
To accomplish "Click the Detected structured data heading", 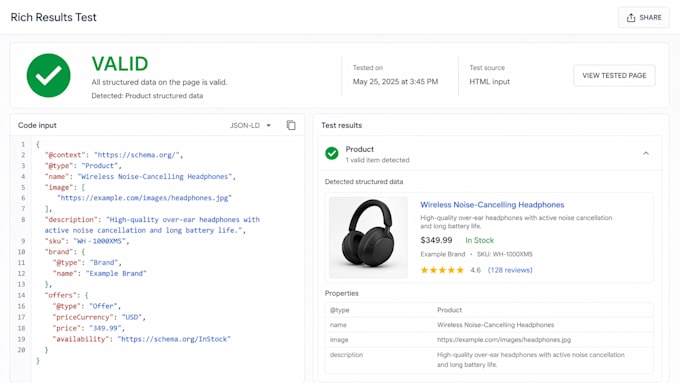I will click(364, 182).
